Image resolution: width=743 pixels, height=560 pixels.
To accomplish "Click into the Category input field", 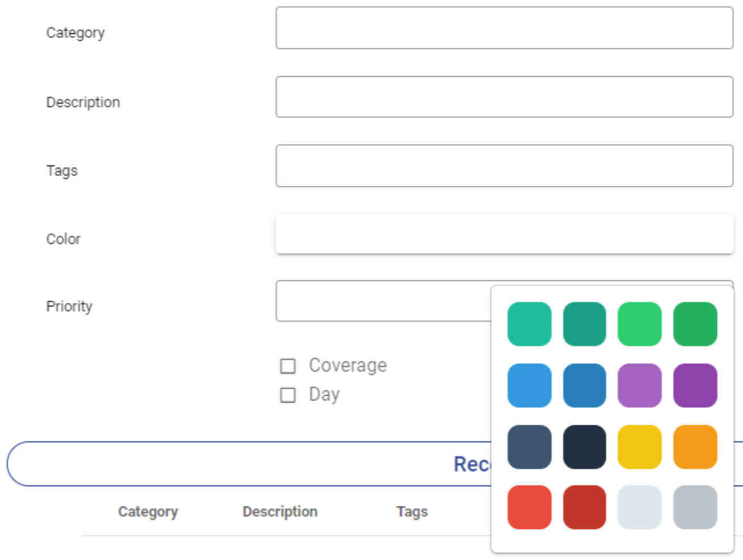I will [504, 28].
